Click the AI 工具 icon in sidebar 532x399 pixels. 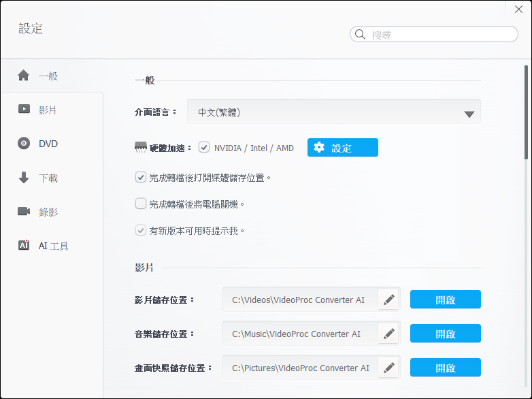24,246
